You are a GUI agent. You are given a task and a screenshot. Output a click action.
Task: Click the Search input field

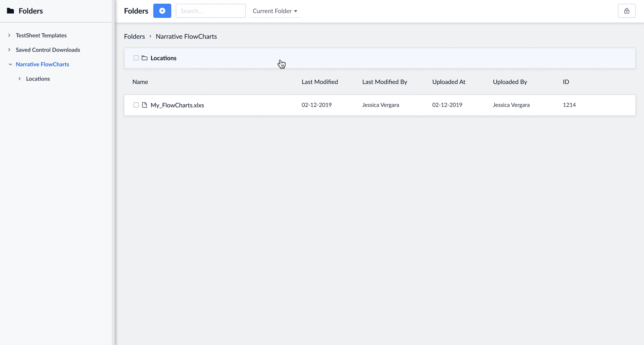(x=211, y=11)
